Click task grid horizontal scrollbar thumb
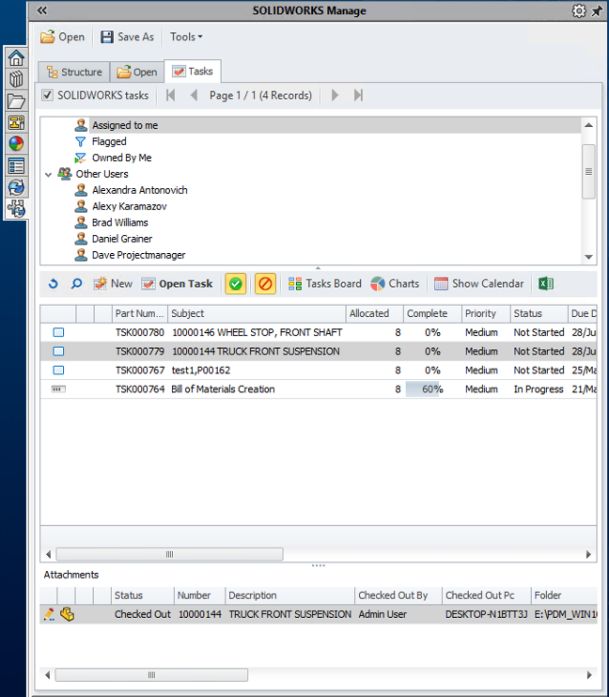This screenshot has width=609, height=697. (x=169, y=554)
